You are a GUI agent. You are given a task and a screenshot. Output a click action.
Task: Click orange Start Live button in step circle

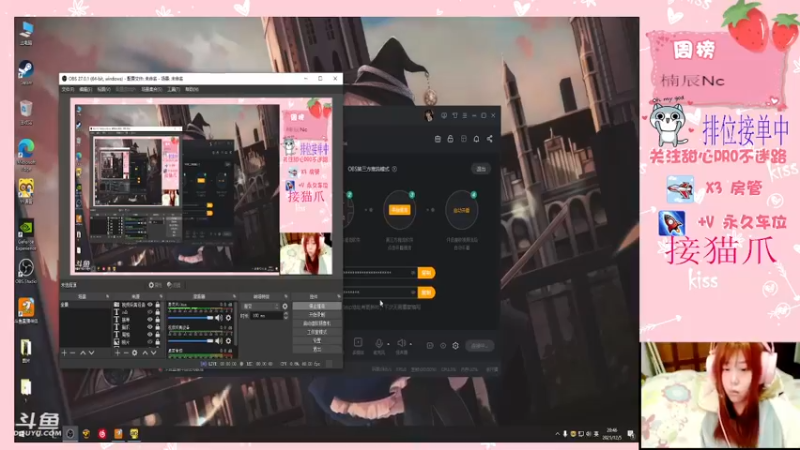pyautogui.click(x=399, y=210)
